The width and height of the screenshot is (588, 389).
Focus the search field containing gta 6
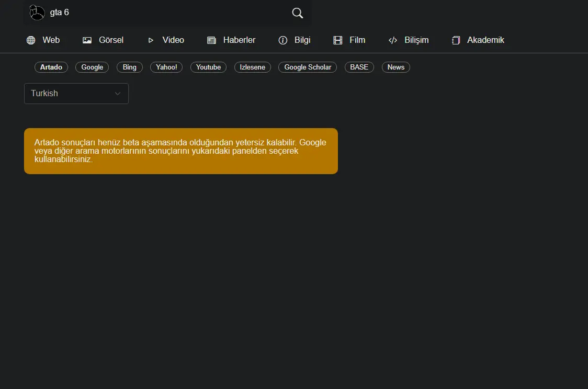167,13
